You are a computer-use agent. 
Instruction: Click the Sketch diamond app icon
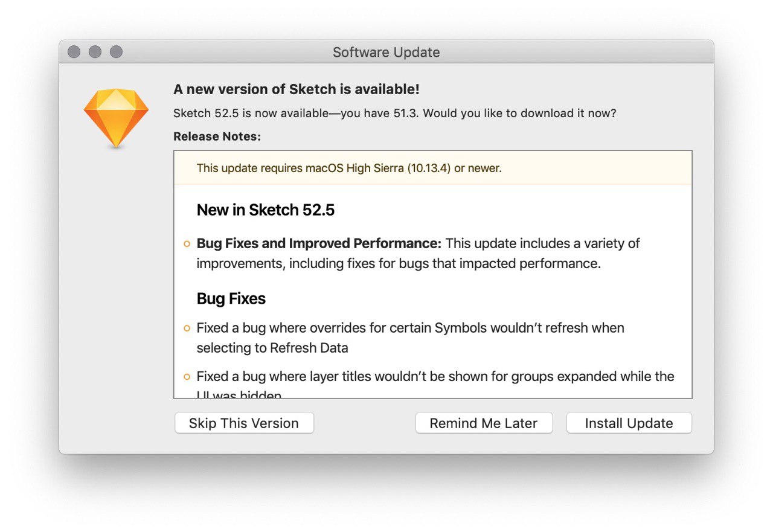pyautogui.click(x=116, y=118)
